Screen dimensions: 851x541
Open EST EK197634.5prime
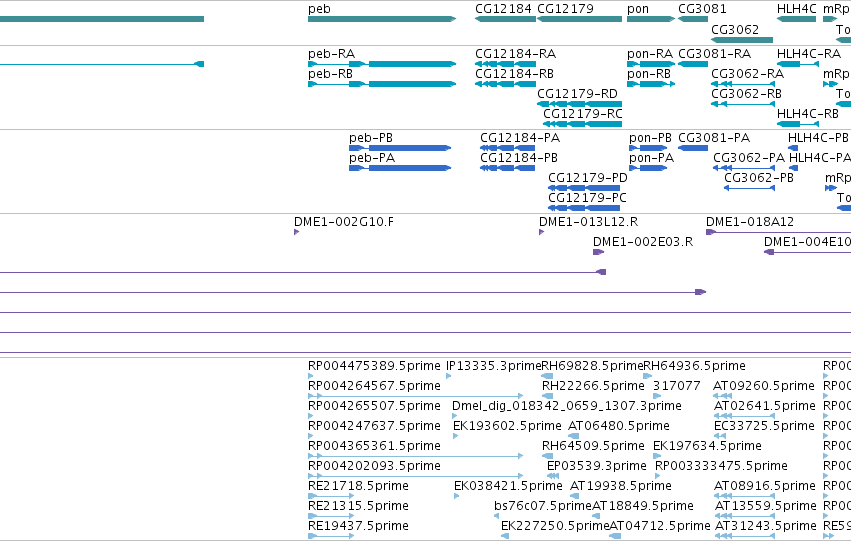point(707,447)
